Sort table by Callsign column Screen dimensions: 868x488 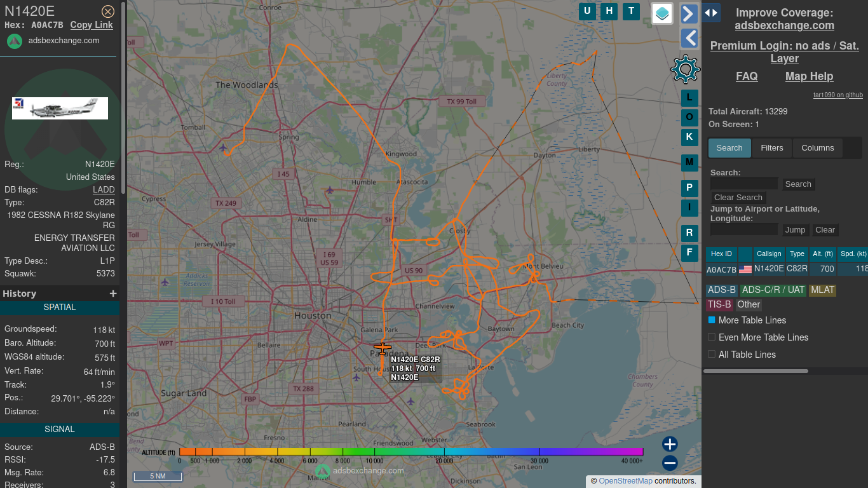click(769, 254)
